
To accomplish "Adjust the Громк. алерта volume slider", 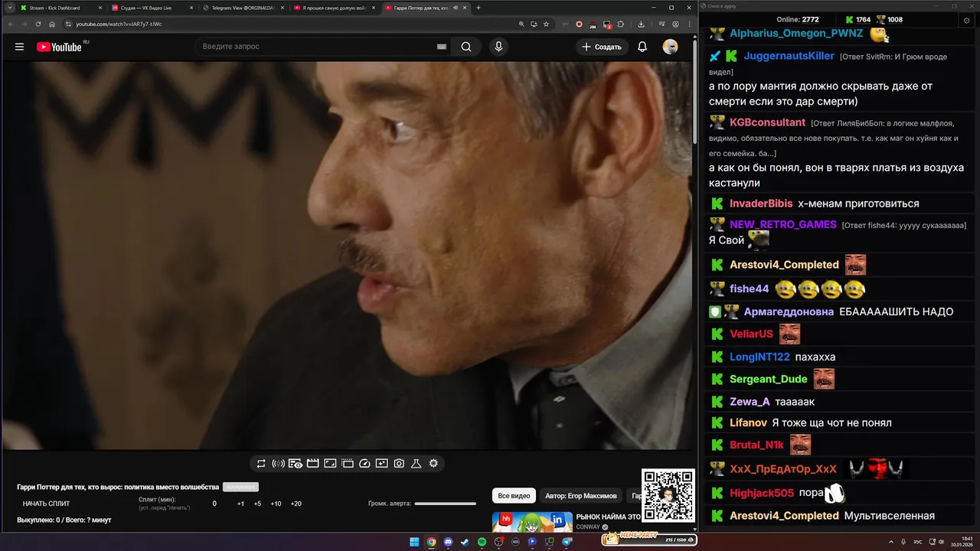I will (x=445, y=504).
